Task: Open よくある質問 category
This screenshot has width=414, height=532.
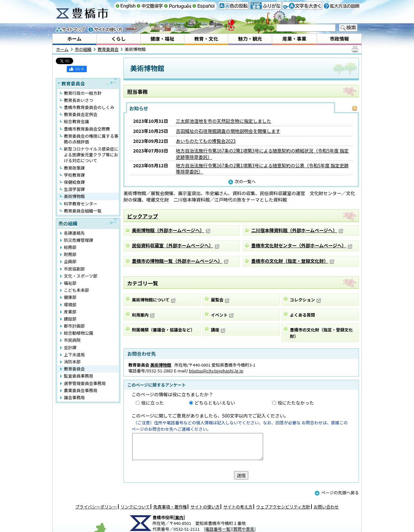Action: pos(302,315)
